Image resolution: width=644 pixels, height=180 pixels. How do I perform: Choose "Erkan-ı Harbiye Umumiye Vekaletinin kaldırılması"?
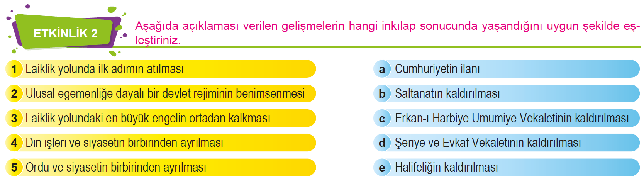coord(512,118)
